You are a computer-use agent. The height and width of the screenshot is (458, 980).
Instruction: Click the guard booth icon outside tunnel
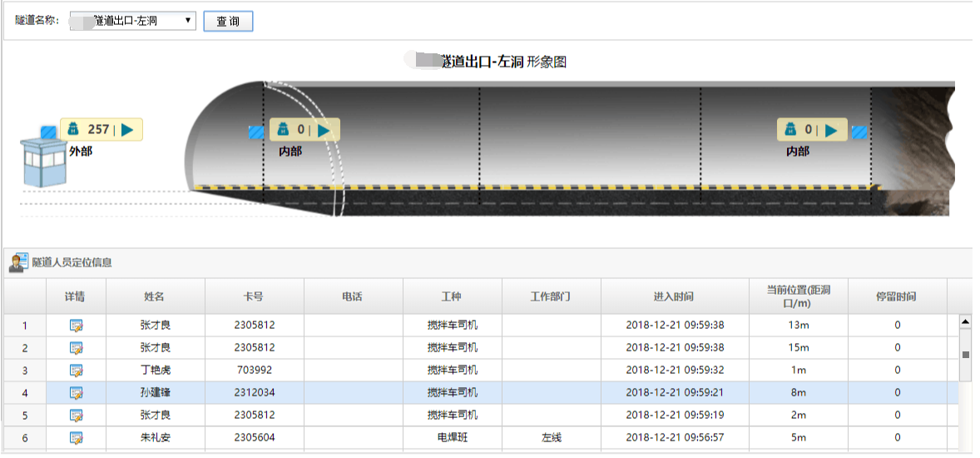click(44, 162)
